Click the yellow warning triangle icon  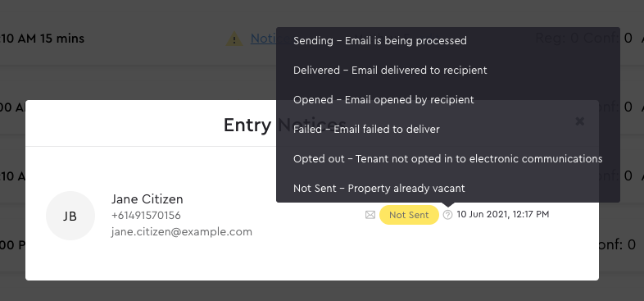[x=234, y=39]
